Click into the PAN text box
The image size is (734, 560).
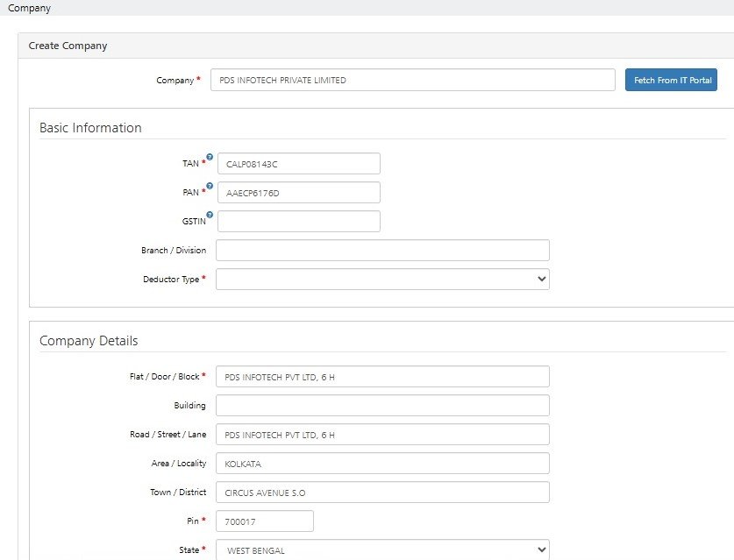[x=298, y=193]
